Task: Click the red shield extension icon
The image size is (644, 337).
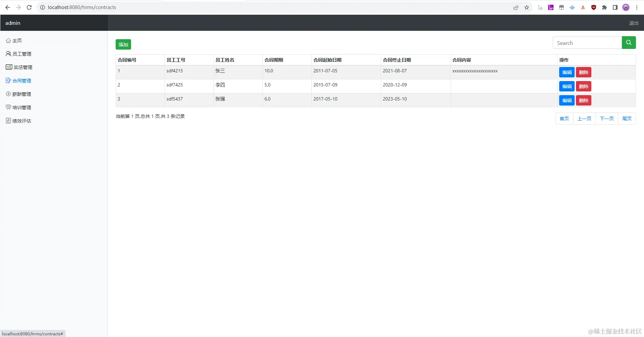Action: pyautogui.click(x=594, y=7)
